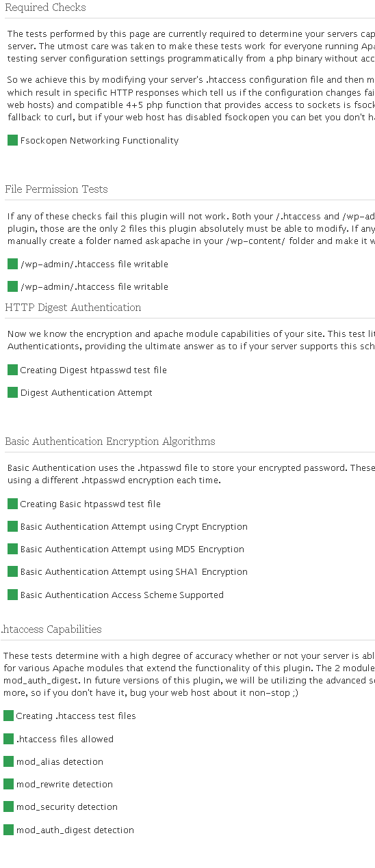
Task: Click Creating .htaccess test files label
Action: click(x=76, y=716)
